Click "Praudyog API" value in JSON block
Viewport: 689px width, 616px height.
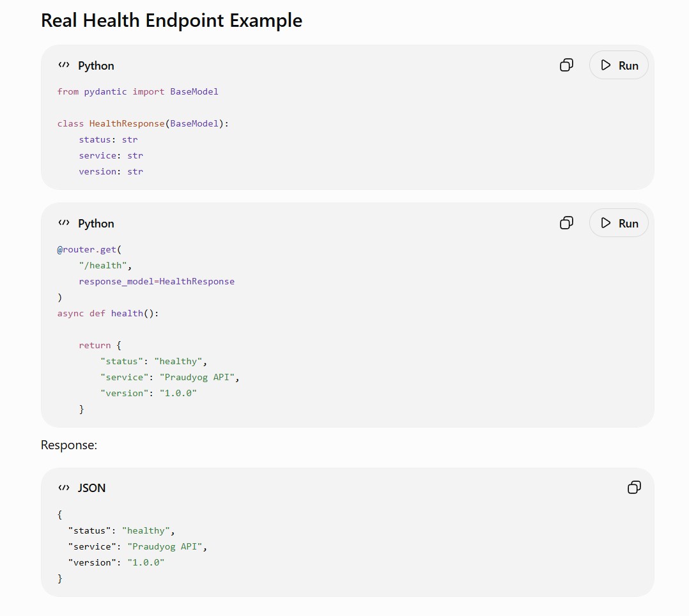[164, 546]
